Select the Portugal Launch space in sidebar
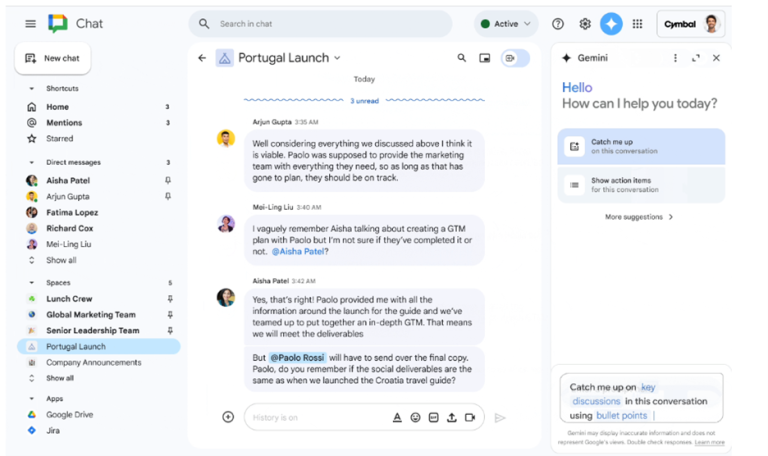Image resolution: width=768 pixels, height=456 pixels. click(x=98, y=346)
